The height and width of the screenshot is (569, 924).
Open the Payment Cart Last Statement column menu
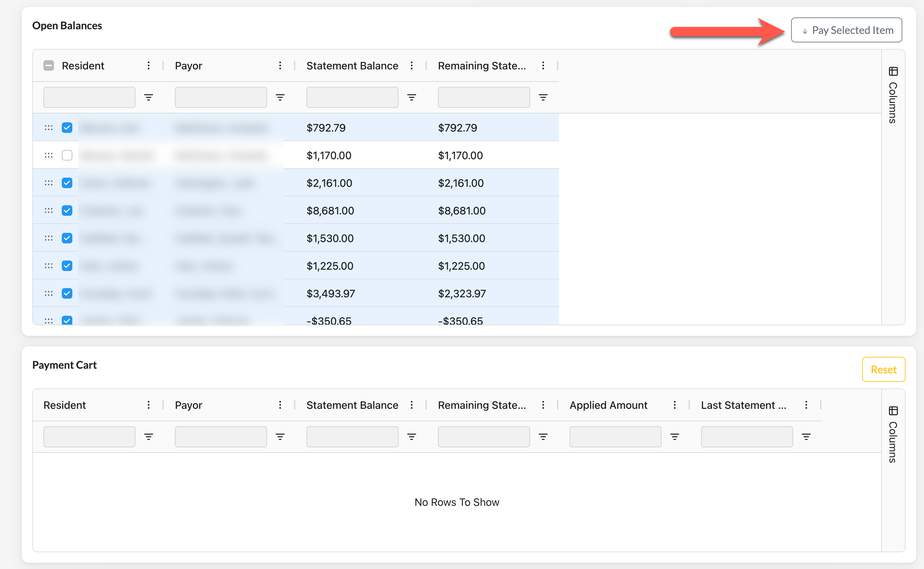click(x=806, y=405)
